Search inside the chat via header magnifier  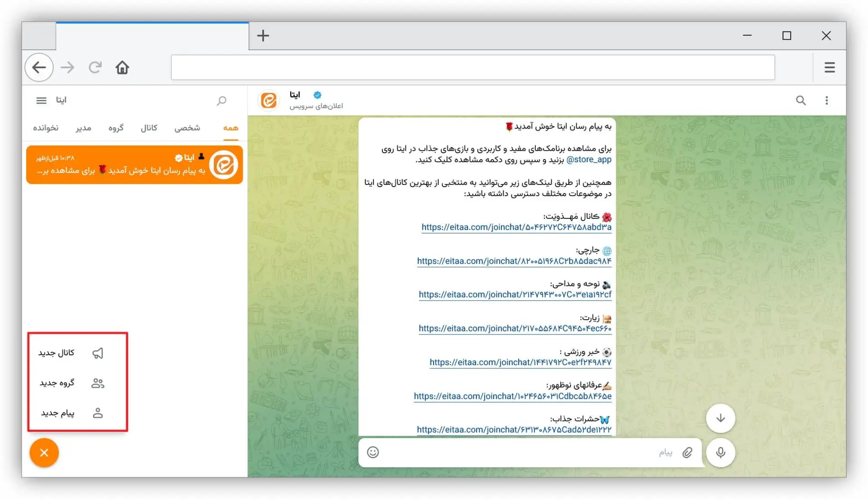coord(801,100)
